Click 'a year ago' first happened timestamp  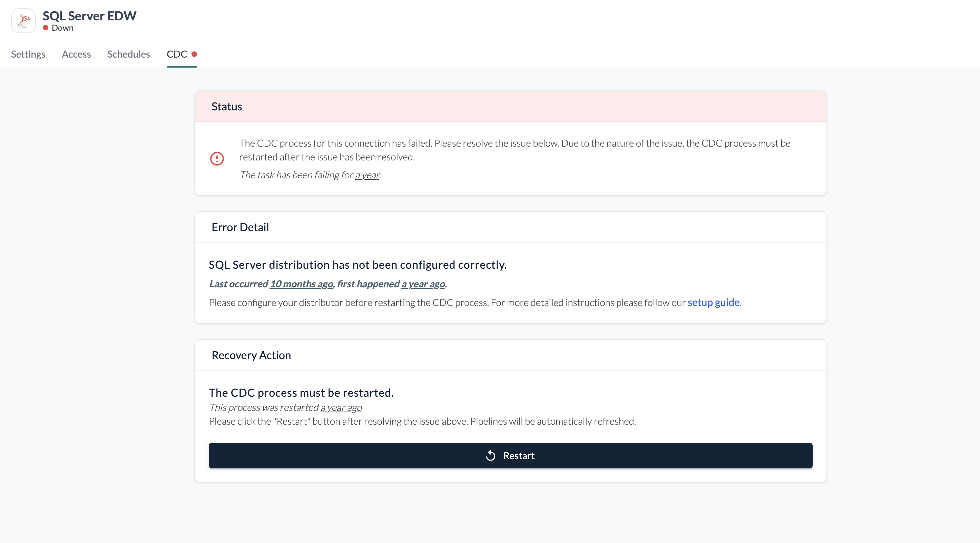click(423, 284)
